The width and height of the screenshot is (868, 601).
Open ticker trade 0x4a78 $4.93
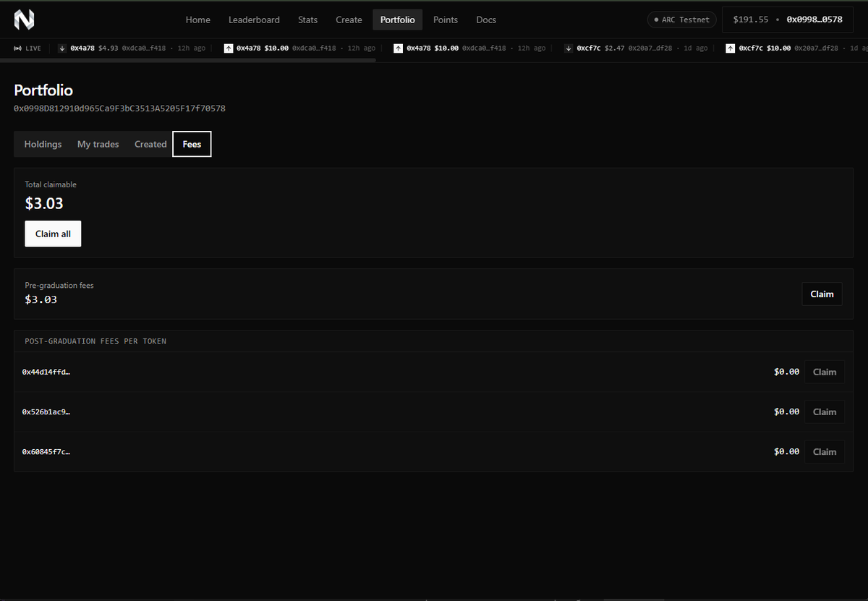(132, 48)
